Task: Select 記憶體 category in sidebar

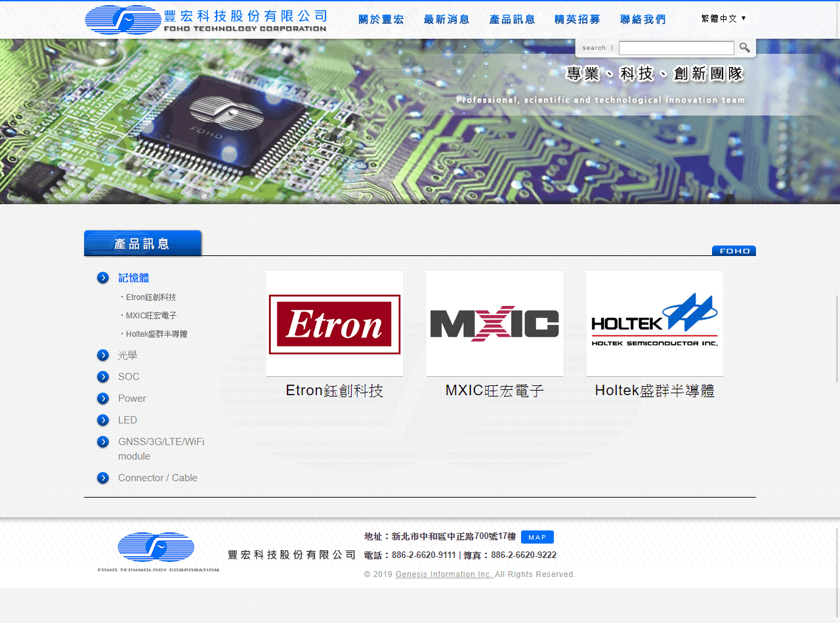Action: [134, 278]
